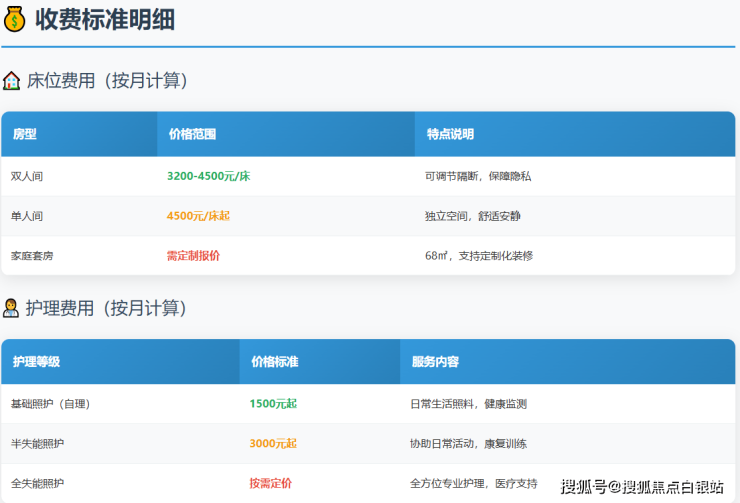This screenshot has width=740, height=503.
Task: Click the orange 4500元/床起 price
Action: click(x=205, y=216)
